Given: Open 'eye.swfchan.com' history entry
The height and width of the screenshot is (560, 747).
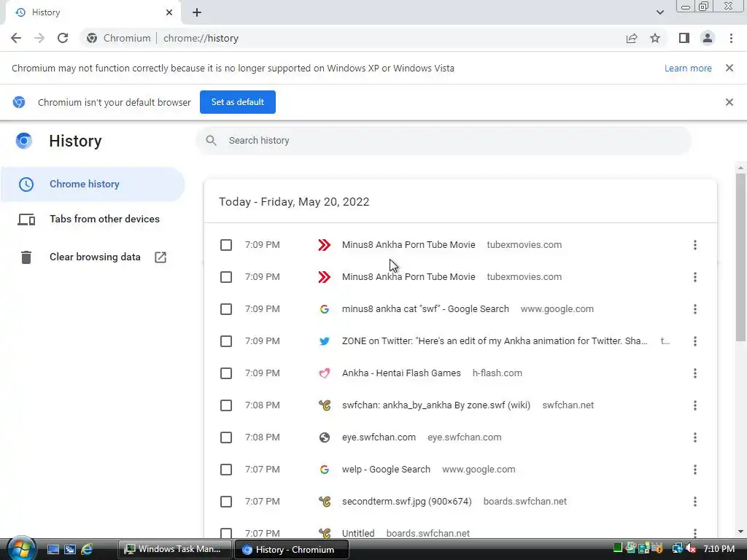Looking at the screenshot, I should coord(379,437).
